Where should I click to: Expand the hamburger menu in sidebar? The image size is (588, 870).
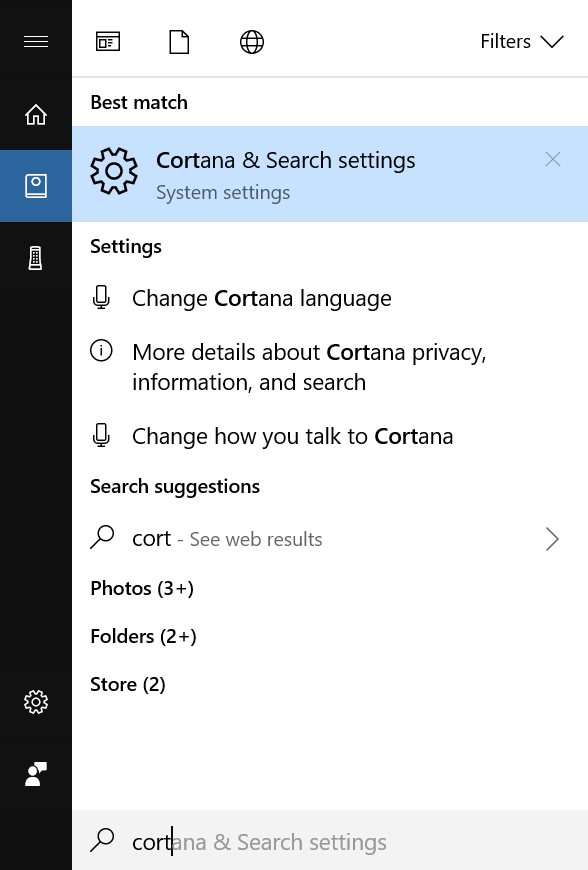tap(36, 42)
